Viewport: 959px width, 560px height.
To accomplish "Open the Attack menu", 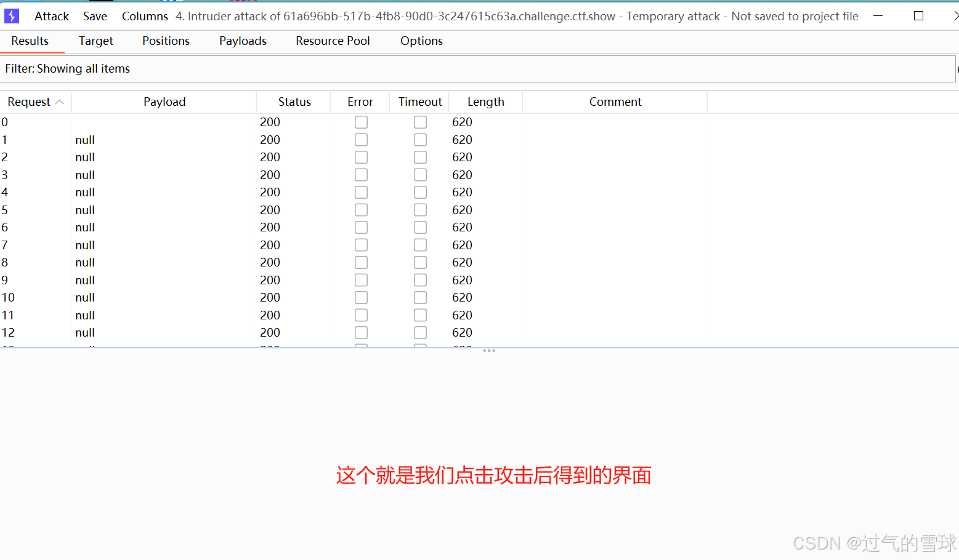I will (x=51, y=16).
